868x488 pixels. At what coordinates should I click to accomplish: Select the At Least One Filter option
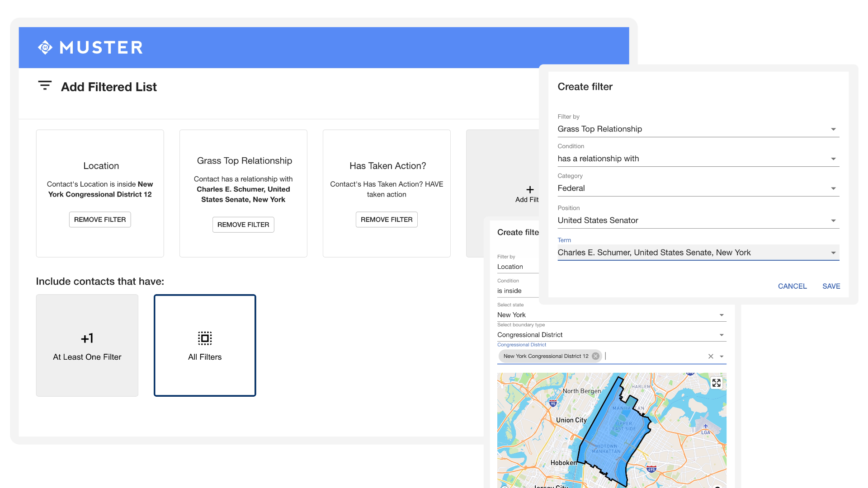click(87, 346)
